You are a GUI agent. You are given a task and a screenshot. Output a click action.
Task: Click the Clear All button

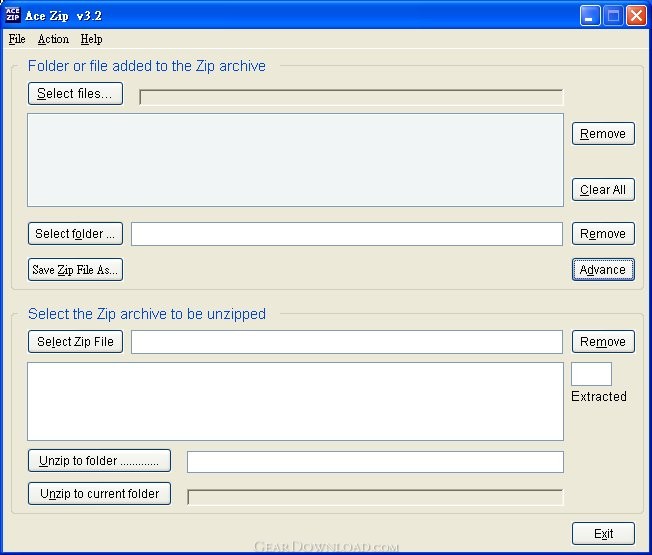(x=603, y=190)
